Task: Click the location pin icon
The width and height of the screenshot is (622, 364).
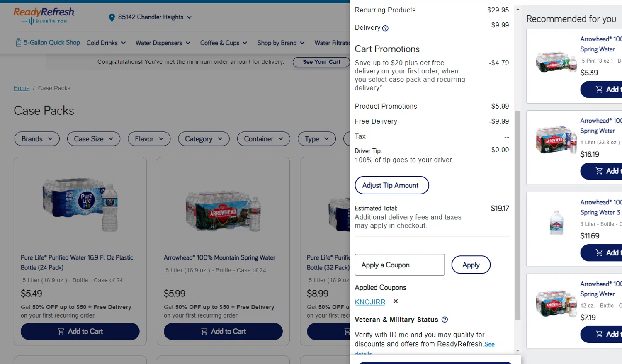Action: coord(112,17)
